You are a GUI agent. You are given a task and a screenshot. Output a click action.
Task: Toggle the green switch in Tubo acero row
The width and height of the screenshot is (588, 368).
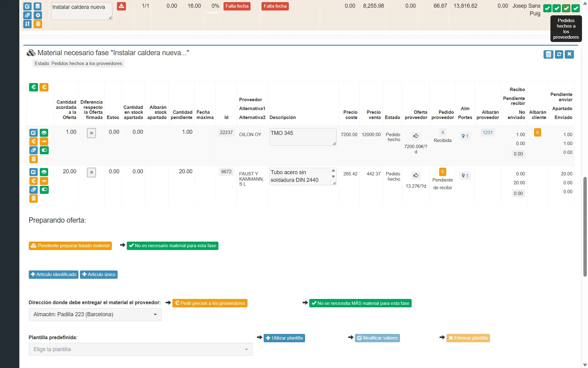pyautogui.click(x=44, y=190)
